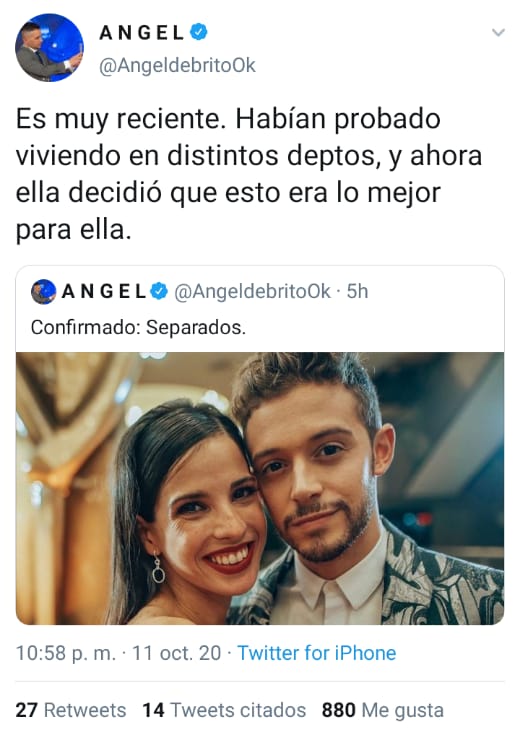Click the ANGEL display name at top
This screenshot has height=737, width=520.
[x=141, y=33]
